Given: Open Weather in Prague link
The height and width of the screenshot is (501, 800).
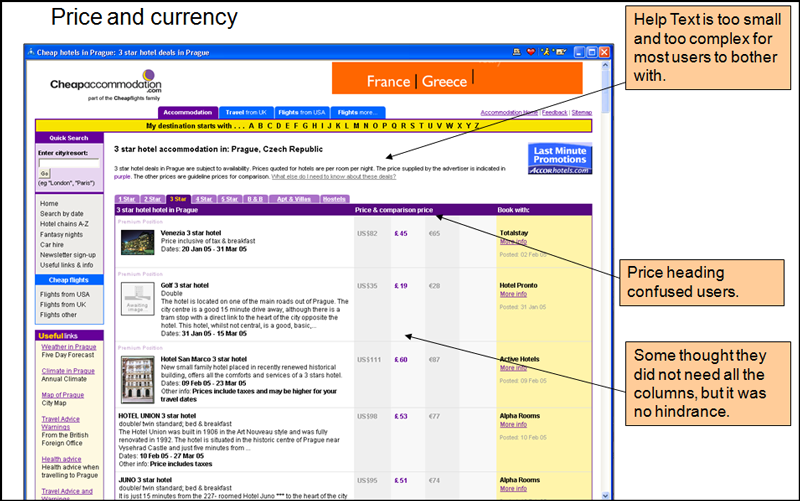Looking at the screenshot, I should coord(69,347).
